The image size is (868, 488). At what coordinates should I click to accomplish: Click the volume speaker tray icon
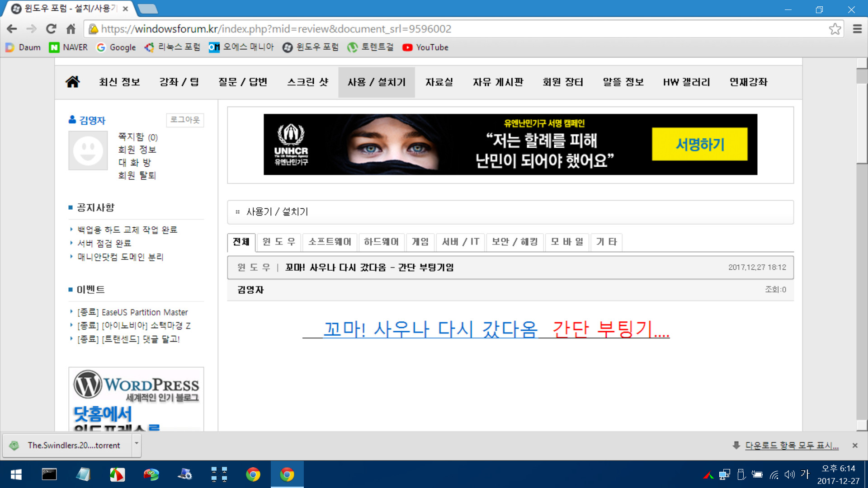[x=789, y=474]
